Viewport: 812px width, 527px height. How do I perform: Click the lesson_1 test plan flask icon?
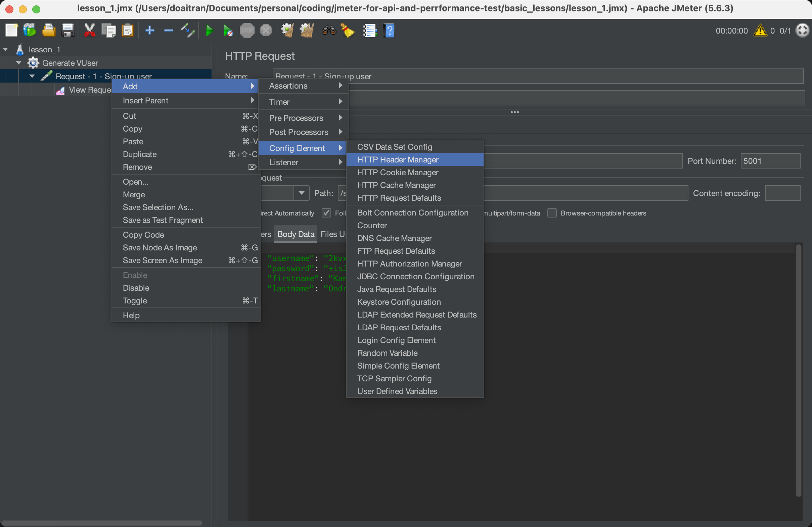[20, 49]
